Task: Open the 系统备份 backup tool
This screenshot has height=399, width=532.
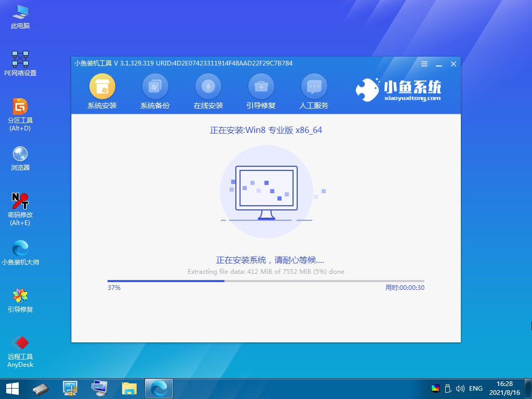Action: click(x=155, y=87)
